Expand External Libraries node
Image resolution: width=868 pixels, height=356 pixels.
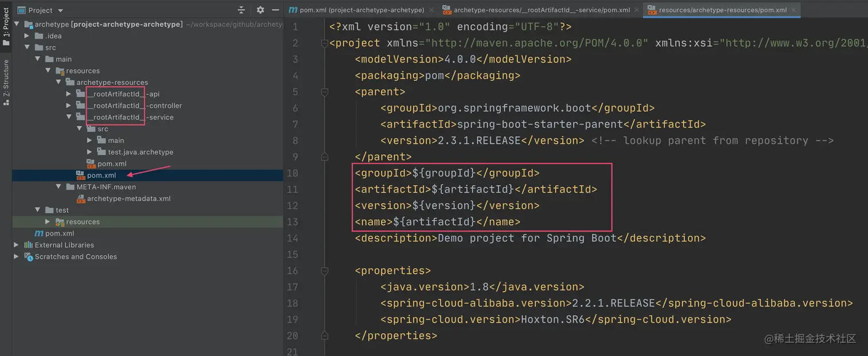pos(17,245)
